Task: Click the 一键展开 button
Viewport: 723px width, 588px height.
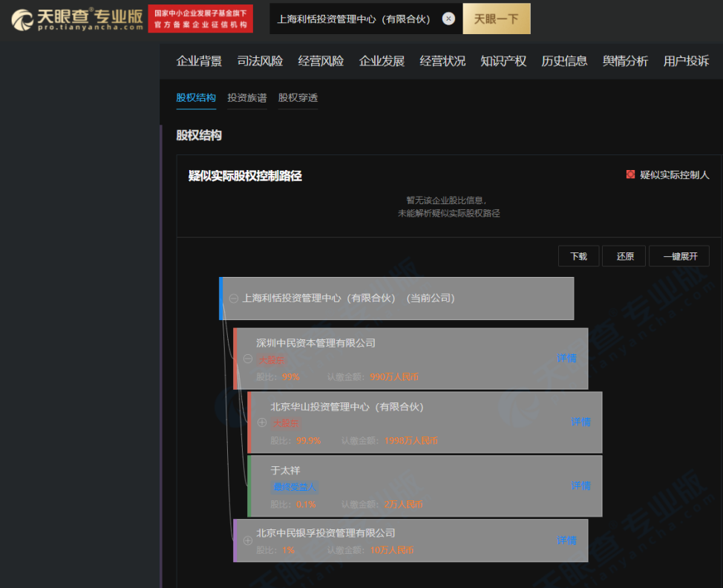Action: 678,256
